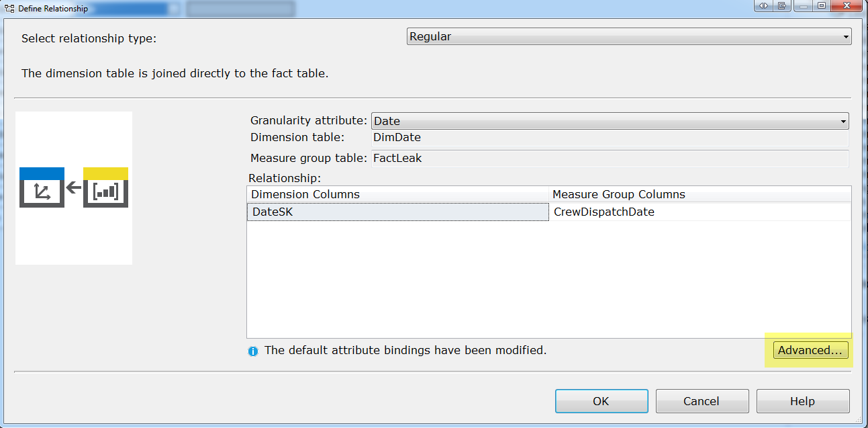
Task: Select the CrewDispatchDate measure group cell
Action: (x=700, y=212)
